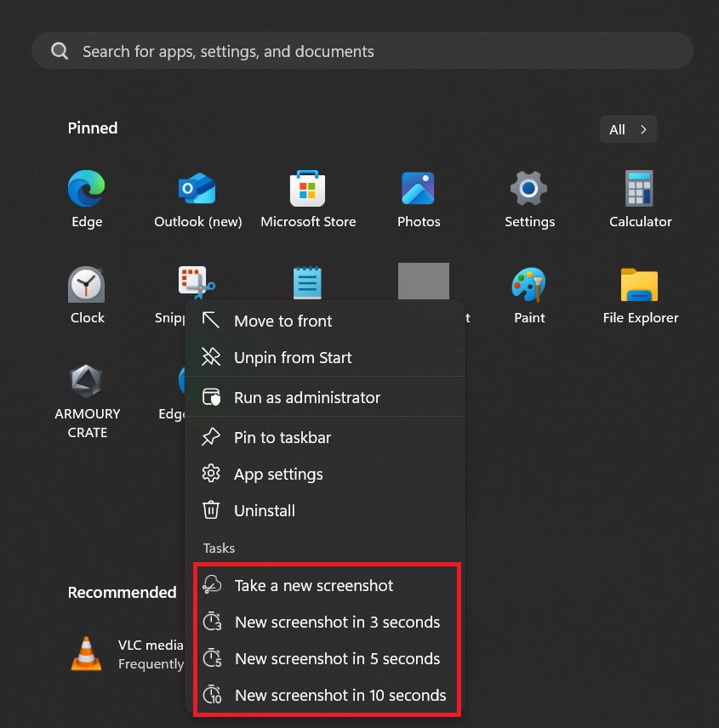The image size is (719, 728).
Task: Click the Pinned section heading
Action: (93, 128)
